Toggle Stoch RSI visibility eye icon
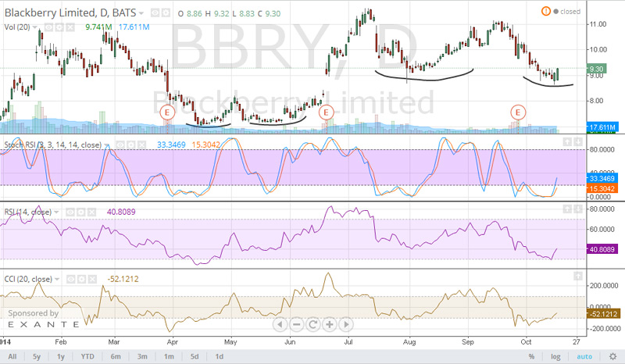 [x=121, y=145]
